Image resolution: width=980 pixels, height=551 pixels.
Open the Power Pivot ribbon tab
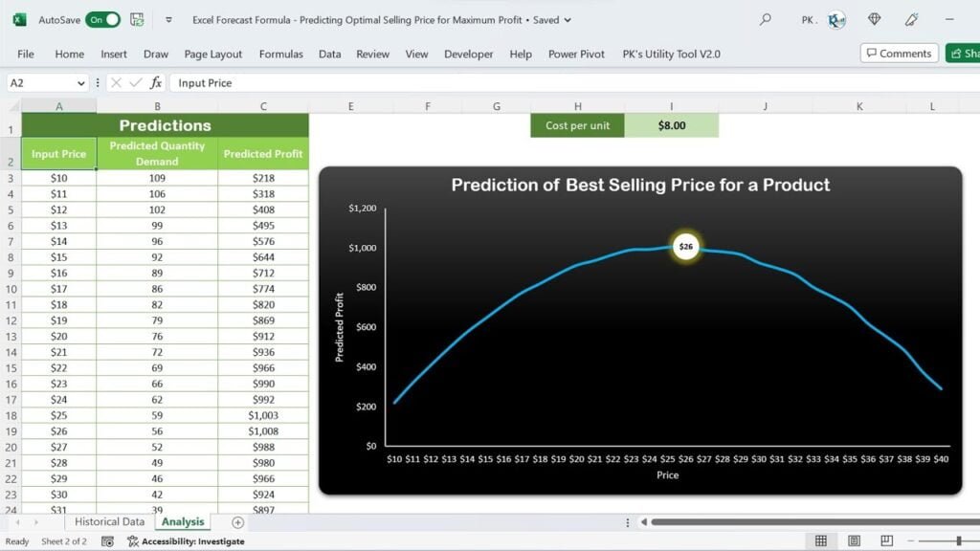(576, 55)
